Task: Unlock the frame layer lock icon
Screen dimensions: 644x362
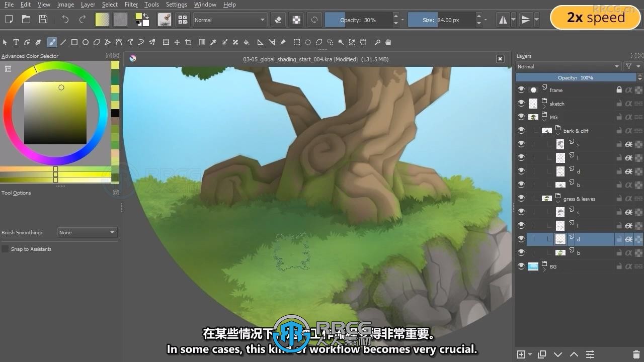Action: click(619, 90)
